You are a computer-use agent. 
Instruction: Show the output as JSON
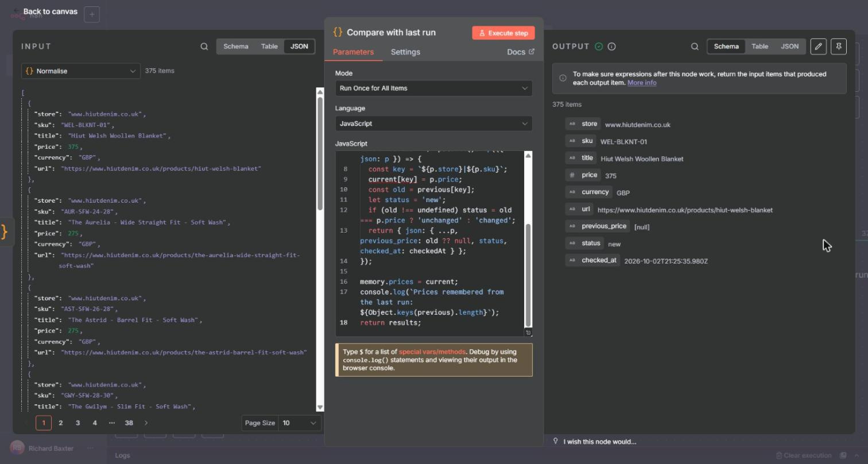790,47
